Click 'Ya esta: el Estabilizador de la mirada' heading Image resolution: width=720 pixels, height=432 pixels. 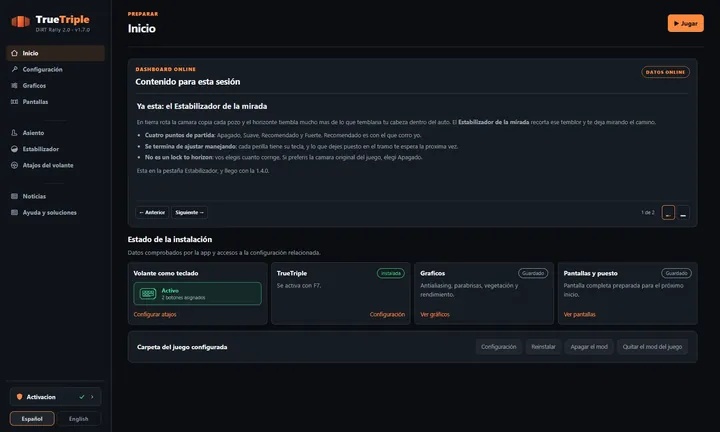pyautogui.click(x=202, y=106)
